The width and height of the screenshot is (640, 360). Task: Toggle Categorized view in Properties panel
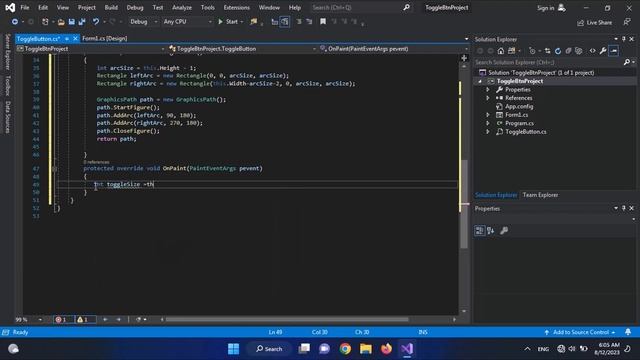point(480,231)
